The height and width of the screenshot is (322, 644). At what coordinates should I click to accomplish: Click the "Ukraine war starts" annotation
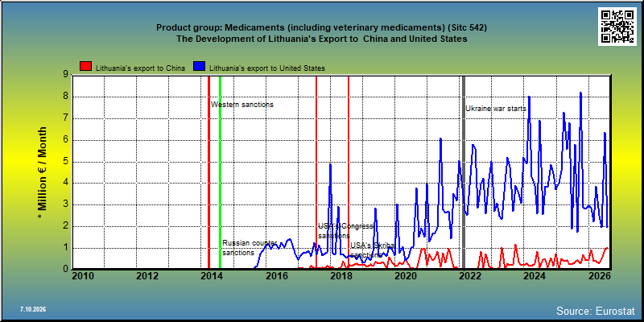[x=496, y=109]
